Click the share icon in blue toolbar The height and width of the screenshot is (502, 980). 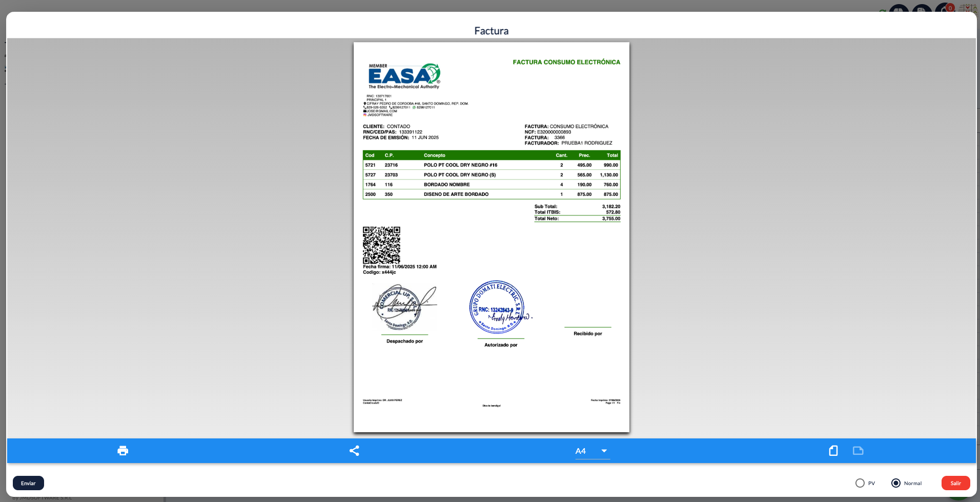point(354,451)
